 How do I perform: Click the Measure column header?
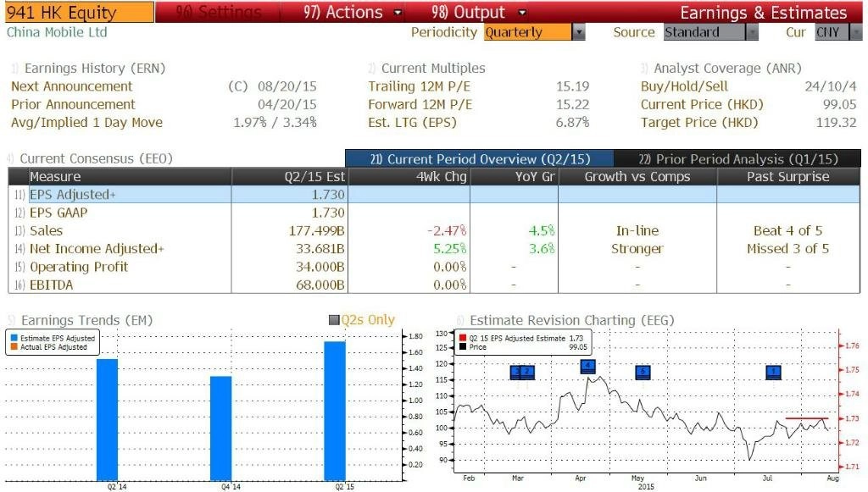pyautogui.click(x=130, y=176)
